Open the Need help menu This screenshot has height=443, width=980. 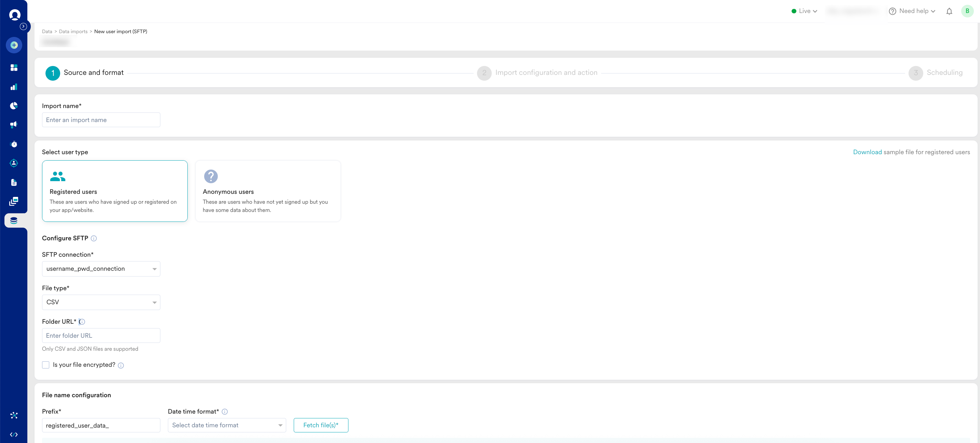pyautogui.click(x=912, y=11)
